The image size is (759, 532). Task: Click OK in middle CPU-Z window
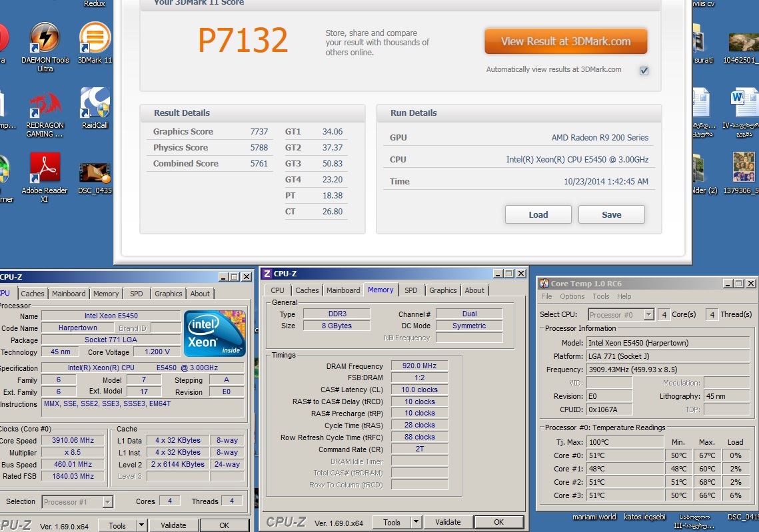pyautogui.click(x=498, y=522)
